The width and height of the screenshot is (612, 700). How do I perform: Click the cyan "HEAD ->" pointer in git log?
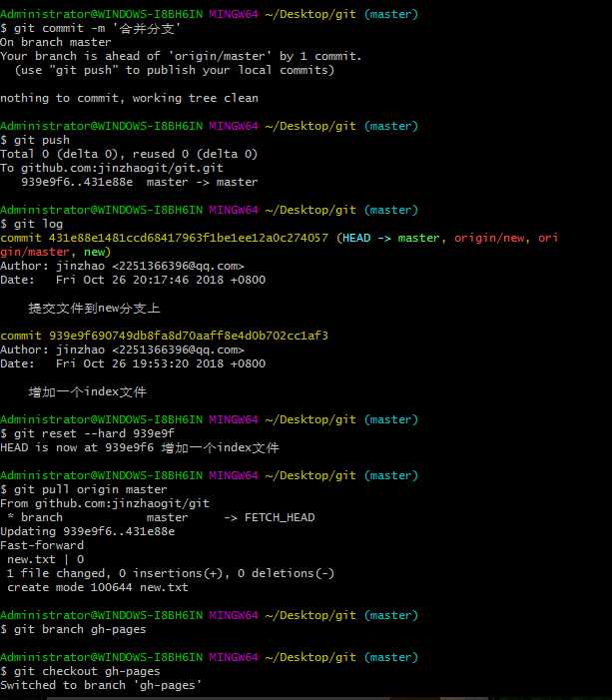[366, 238]
